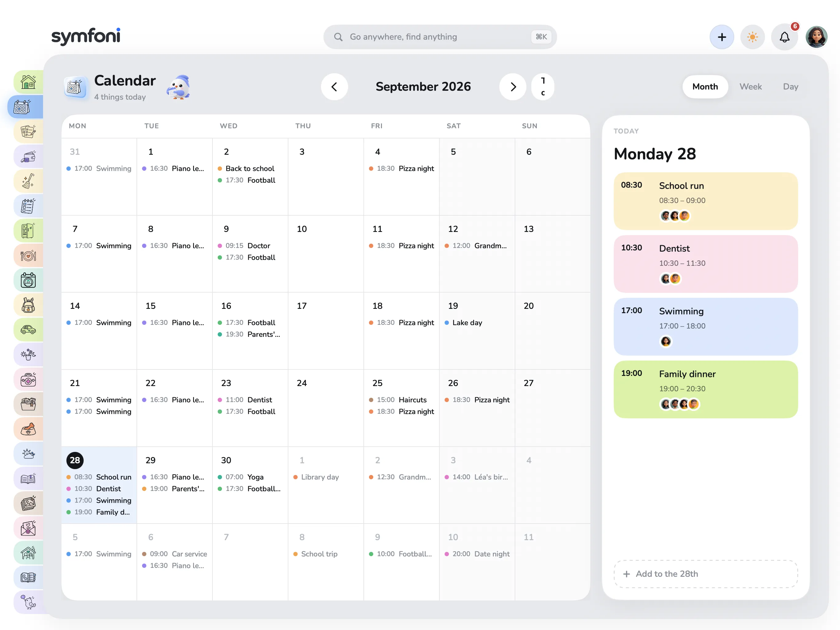Open the pet bowl with bone icon
Screen dimensions: 840x630
click(29, 429)
